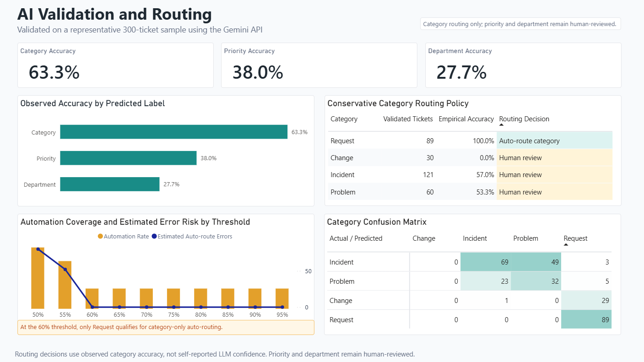Select the matrix cell showing 69

click(486, 262)
